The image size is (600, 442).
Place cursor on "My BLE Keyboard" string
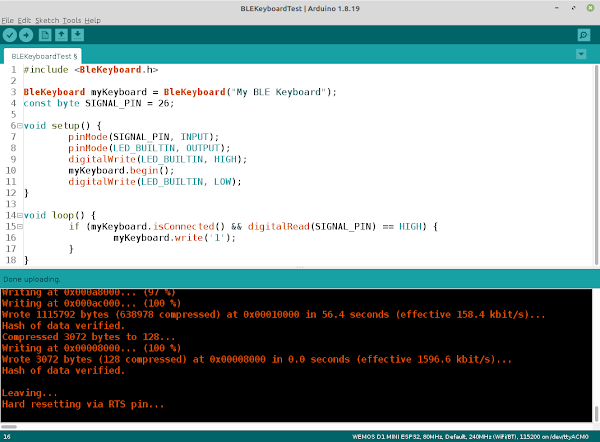click(x=279, y=92)
